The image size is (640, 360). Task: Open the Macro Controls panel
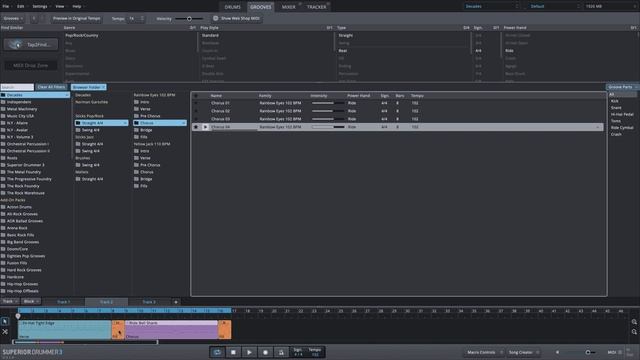click(x=484, y=352)
